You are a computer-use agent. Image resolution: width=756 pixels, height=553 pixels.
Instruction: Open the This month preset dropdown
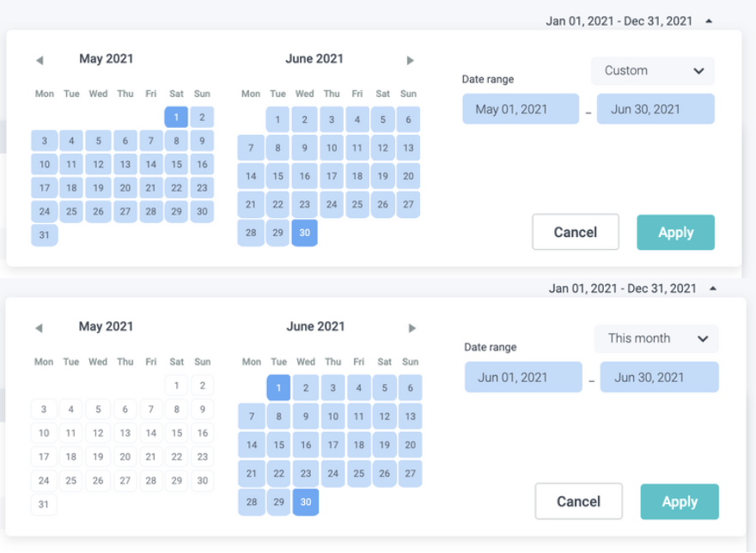pyautogui.click(x=655, y=338)
